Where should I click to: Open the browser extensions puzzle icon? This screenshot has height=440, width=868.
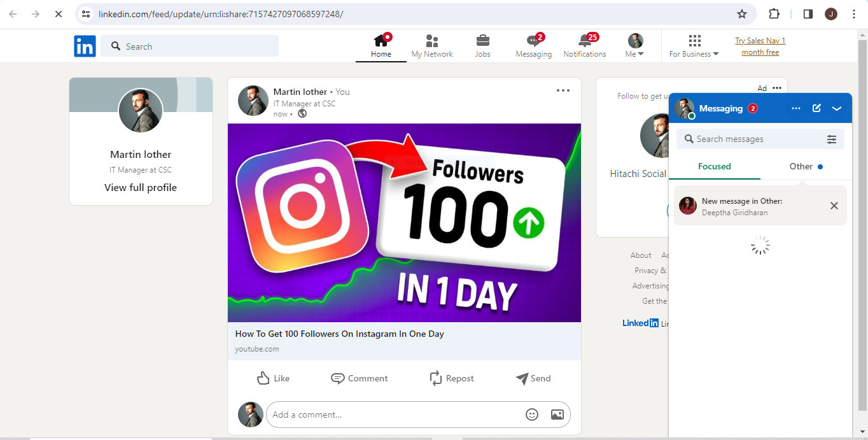point(774,14)
